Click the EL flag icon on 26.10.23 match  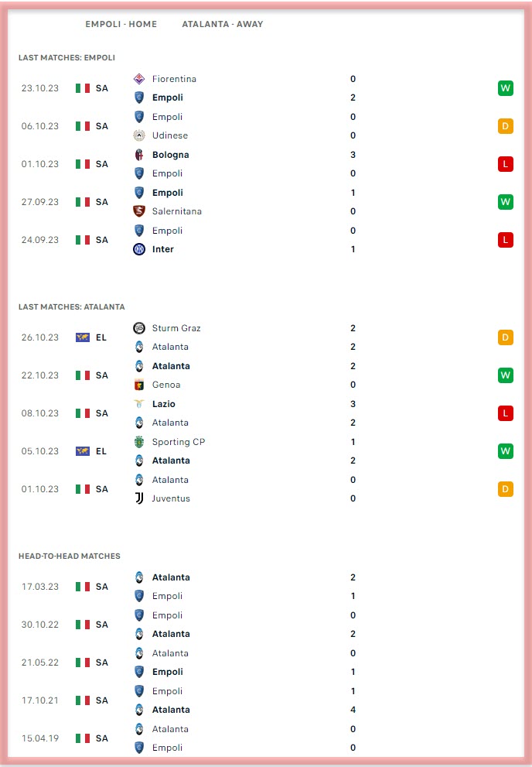83,337
